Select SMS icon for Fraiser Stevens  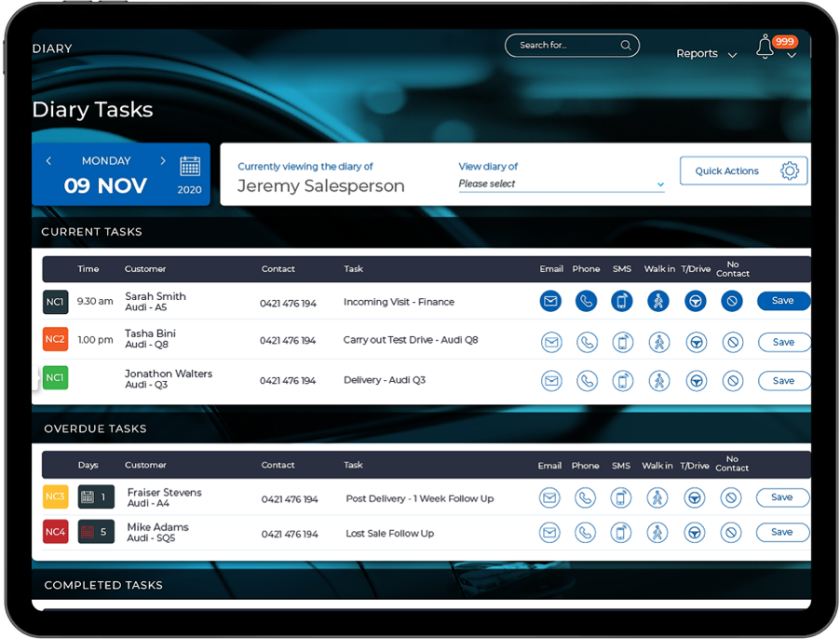pos(621,498)
